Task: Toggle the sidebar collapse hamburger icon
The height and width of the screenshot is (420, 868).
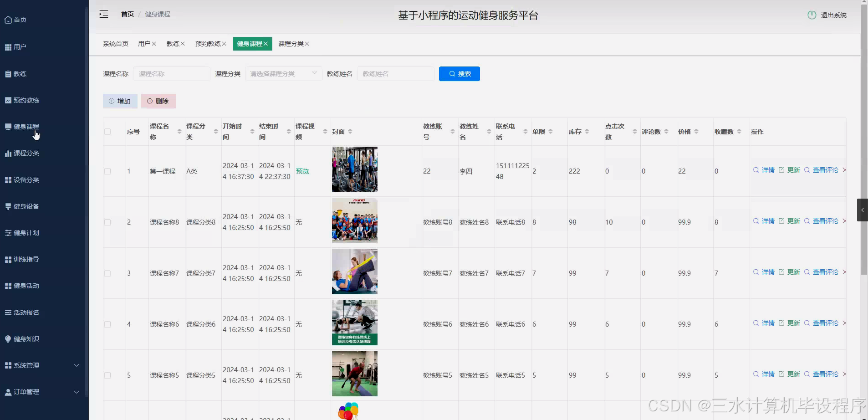Action: point(104,14)
